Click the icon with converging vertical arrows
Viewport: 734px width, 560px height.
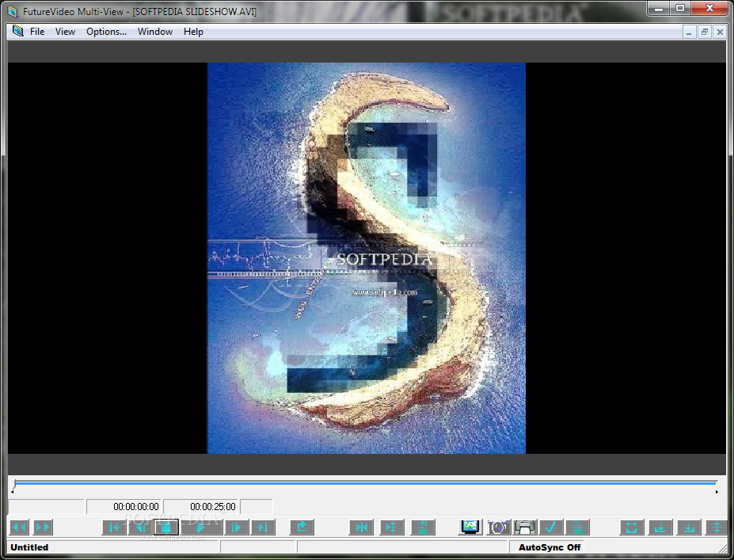392,528
